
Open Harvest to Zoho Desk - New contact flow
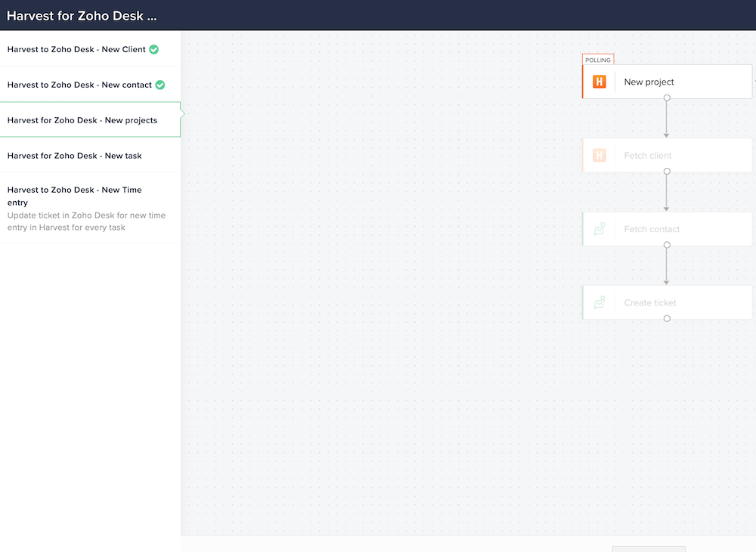click(x=90, y=85)
